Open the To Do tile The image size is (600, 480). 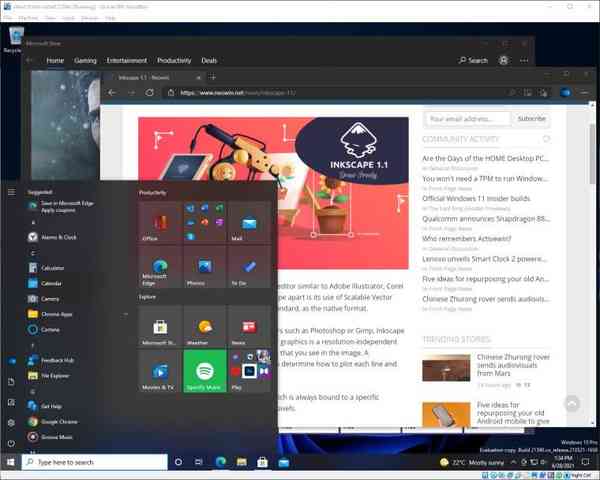point(249,267)
